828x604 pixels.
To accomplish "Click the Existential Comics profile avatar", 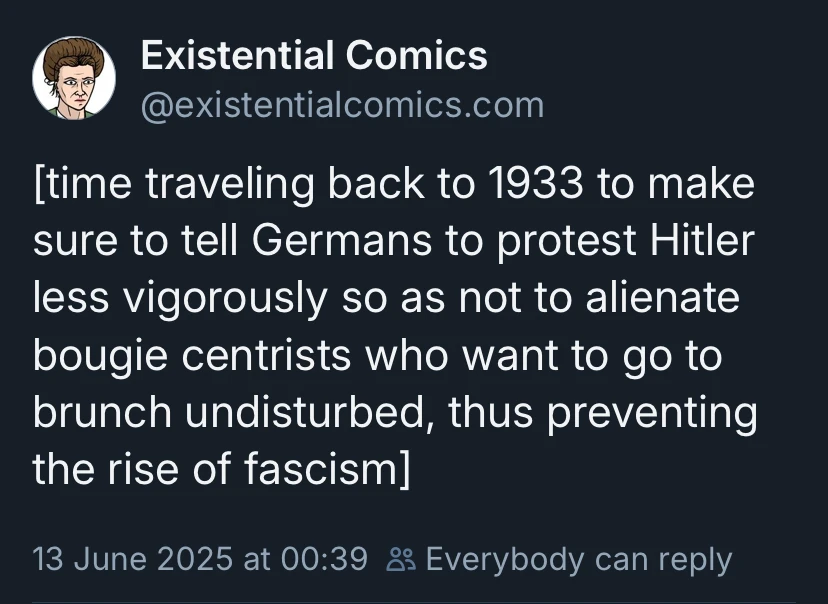I will (x=74, y=78).
